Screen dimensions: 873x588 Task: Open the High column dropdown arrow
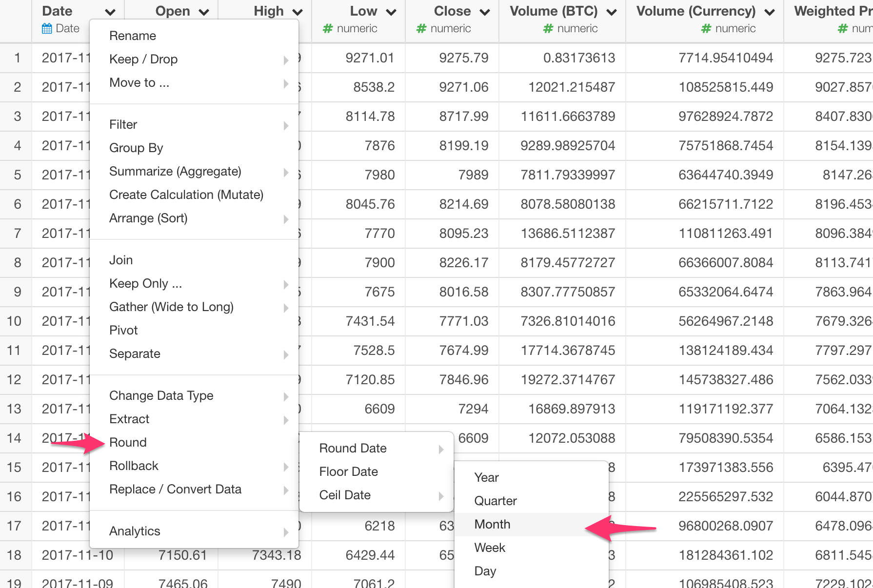tap(298, 12)
